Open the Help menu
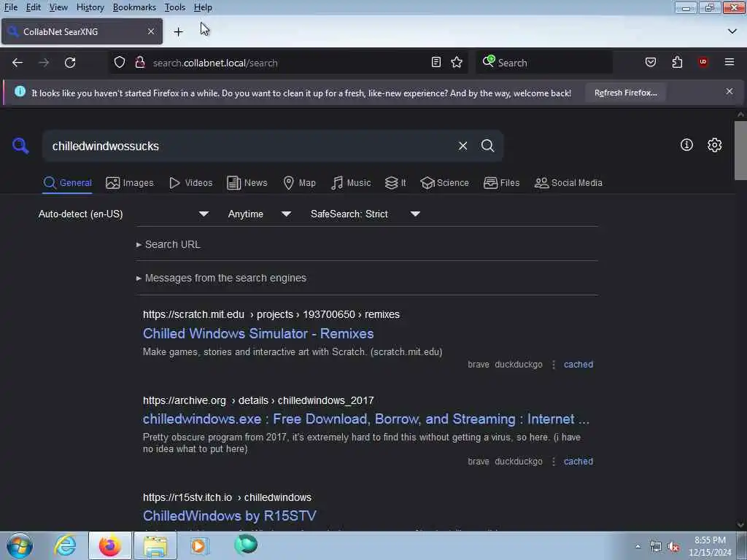747x560 pixels. pos(203,7)
